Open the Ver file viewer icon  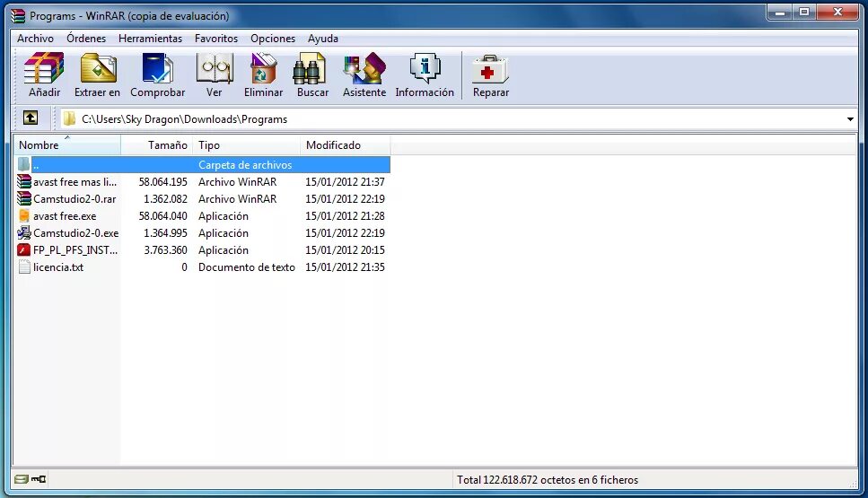pyautogui.click(x=215, y=68)
